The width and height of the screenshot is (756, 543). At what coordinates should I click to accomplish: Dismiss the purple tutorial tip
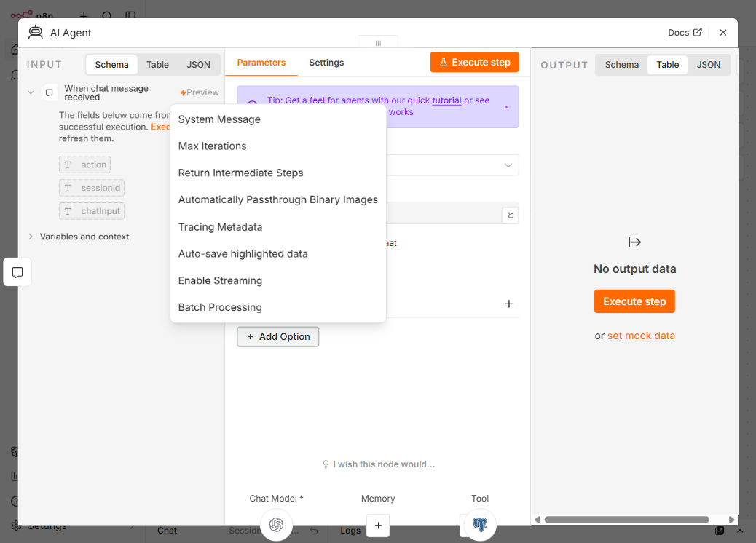click(x=506, y=107)
